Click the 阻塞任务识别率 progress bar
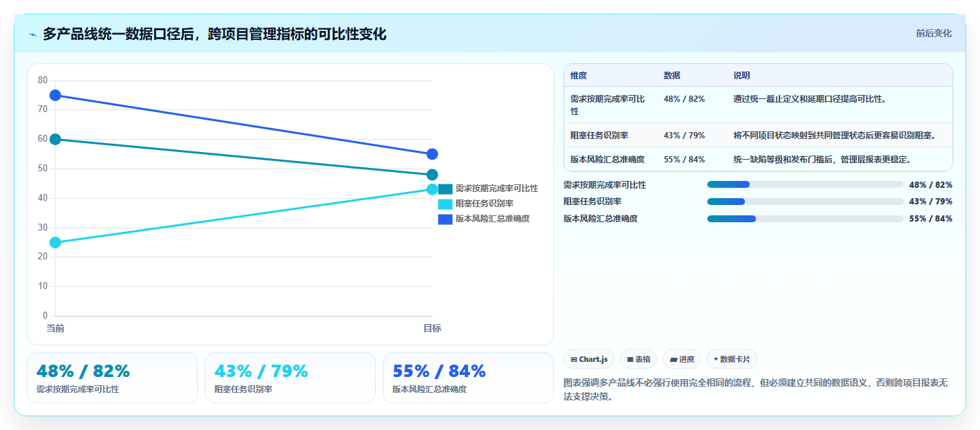The width and height of the screenshot is (980, 430). click(805, 202)
